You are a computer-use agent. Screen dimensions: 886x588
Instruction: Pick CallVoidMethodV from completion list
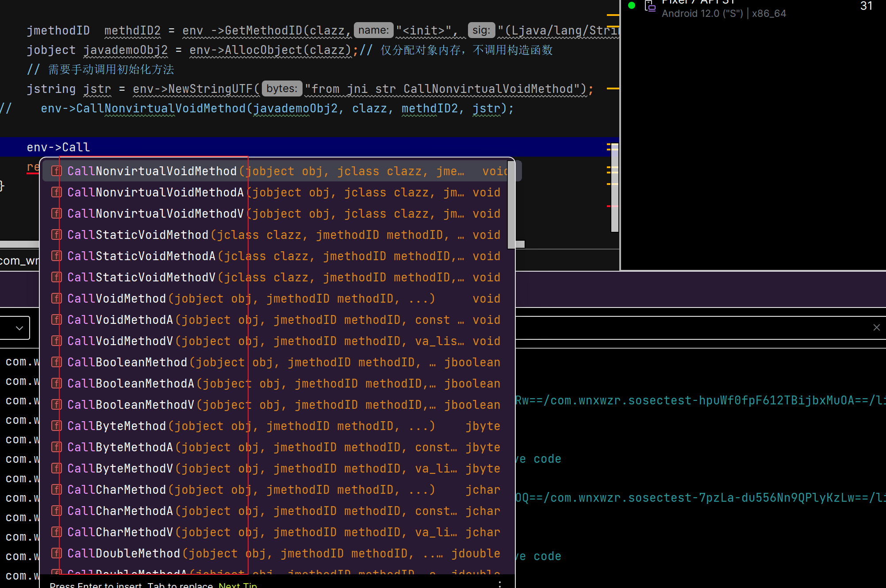277,341
